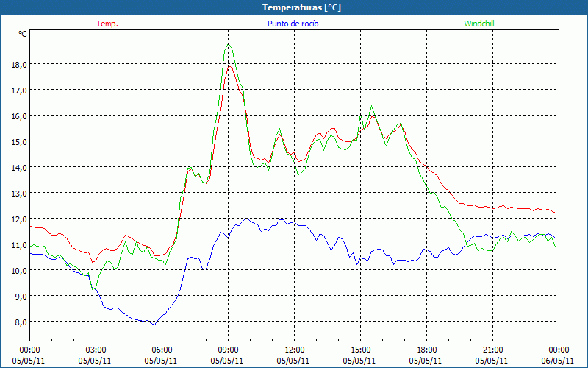Click the 10,0 y-axis value

pyautogui.click(x=20, y=271)
